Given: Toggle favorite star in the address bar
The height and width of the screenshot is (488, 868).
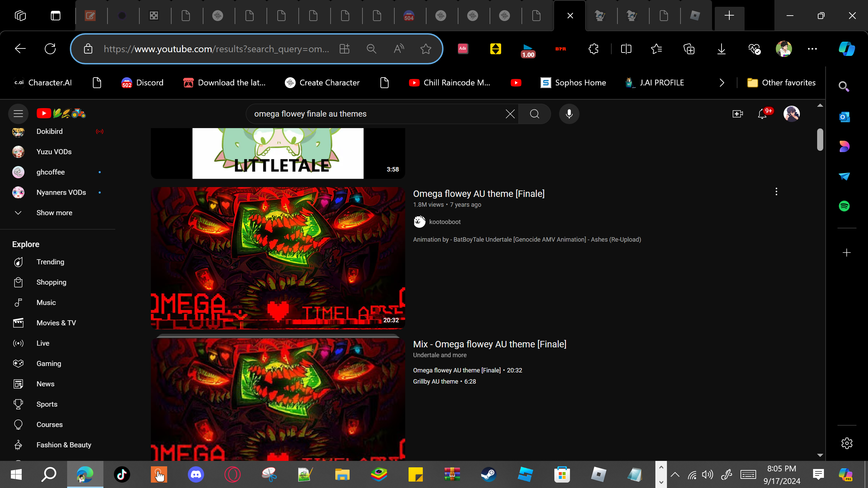Looking at the screenshot, I should pos(426,49).
